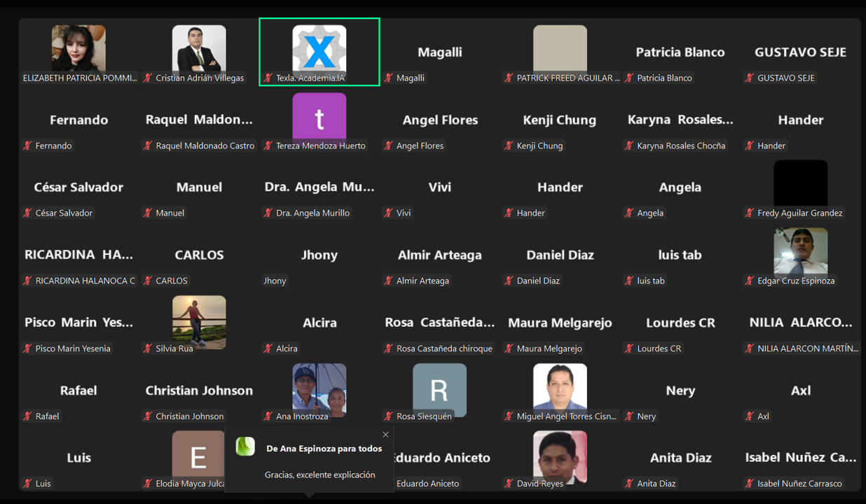
Task: Select Elizabeth Patricia's profile photo
Action: (78, 48)
